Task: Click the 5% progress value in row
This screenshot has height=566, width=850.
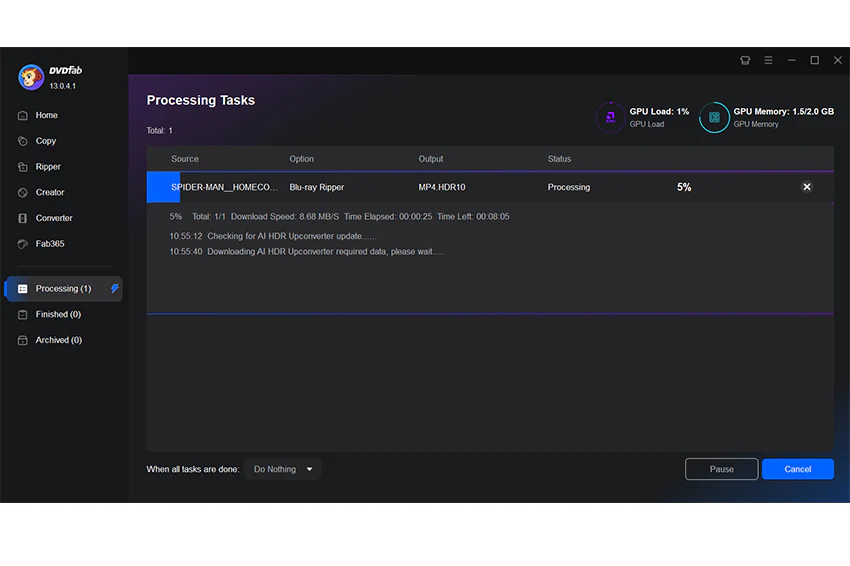Action: point(684,187)
